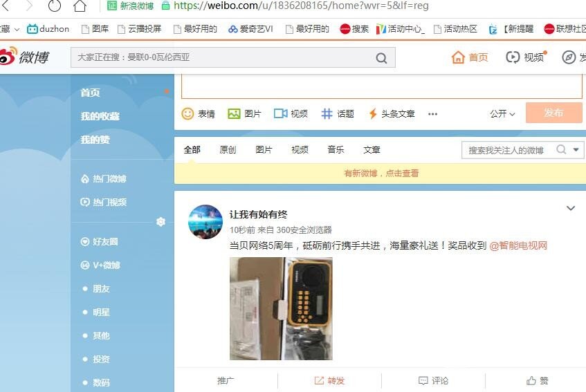Expand followed-users search dropdown arrow
Image resolution: width=586 pixels, height=392 pixels.
coord(576,150)
